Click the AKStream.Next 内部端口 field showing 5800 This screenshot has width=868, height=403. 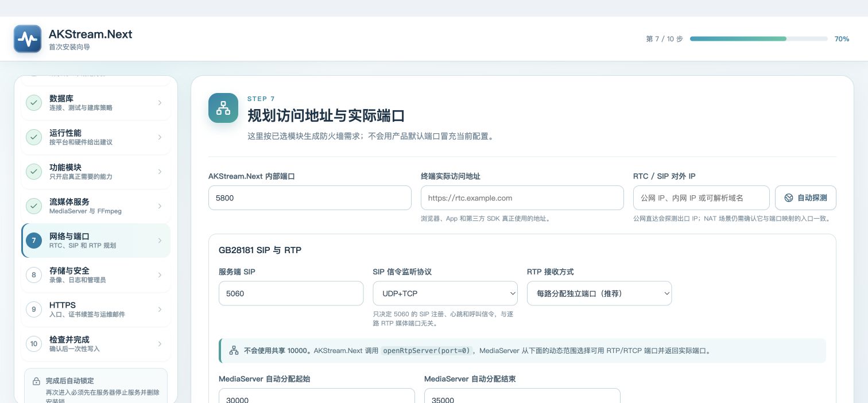tap(310, 197)
